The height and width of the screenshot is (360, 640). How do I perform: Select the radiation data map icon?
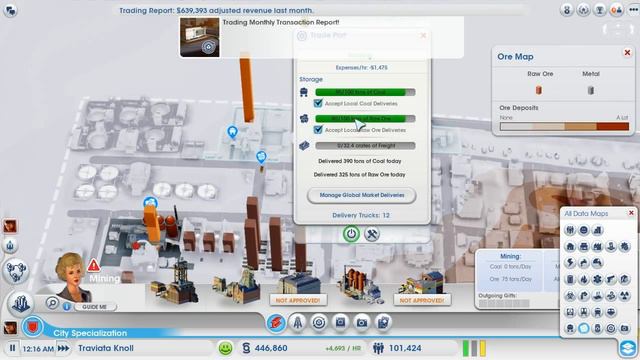[624, 296]
